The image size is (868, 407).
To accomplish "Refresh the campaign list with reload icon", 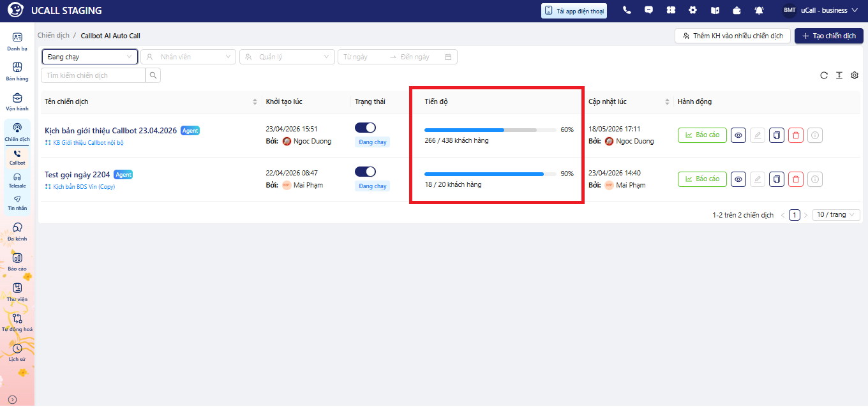I will pos(824,75).
